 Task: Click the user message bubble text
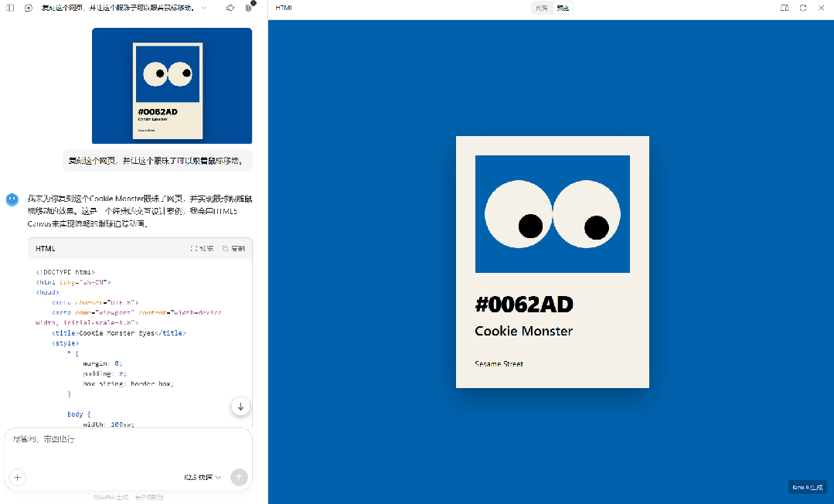coord(157,161)
